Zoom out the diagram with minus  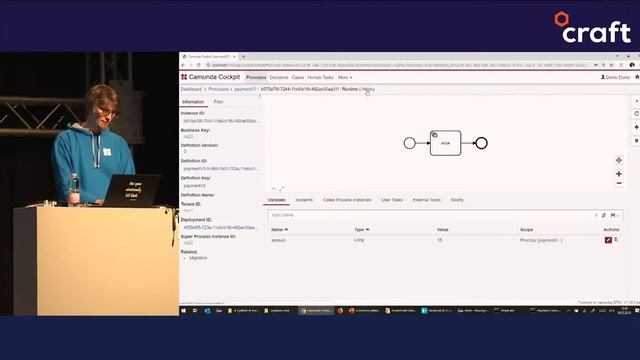(619, 183)
